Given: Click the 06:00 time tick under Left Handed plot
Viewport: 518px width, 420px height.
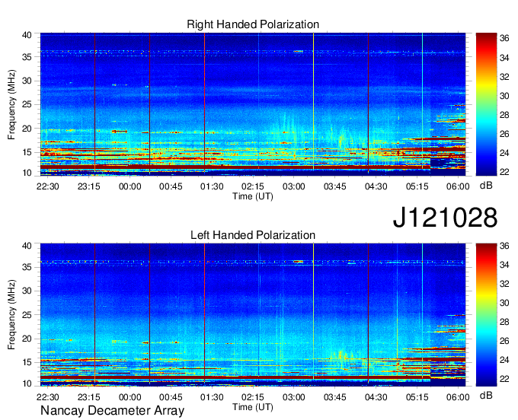Looking at the screenshot, I should point(458,397).
